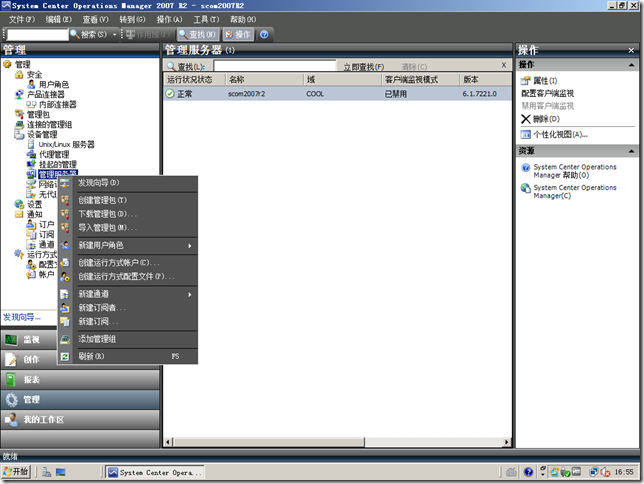The image size is (644, 484).
Task: Click the 设置 globe icon in tree
Action: click(19, 204)
